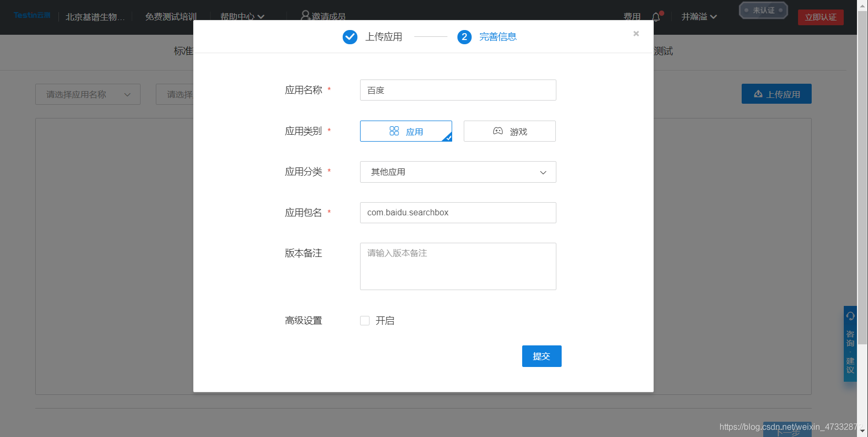Click the 应用名称 input field containing 百度
Viewport: 868px width, 437px height.
click(x=458, y=90)
